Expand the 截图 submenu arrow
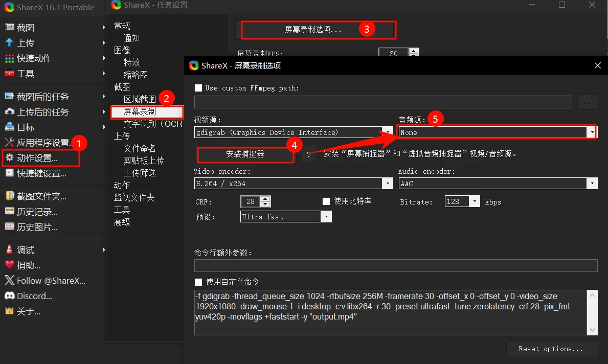 pyautogui.click(x=103, y=27)
